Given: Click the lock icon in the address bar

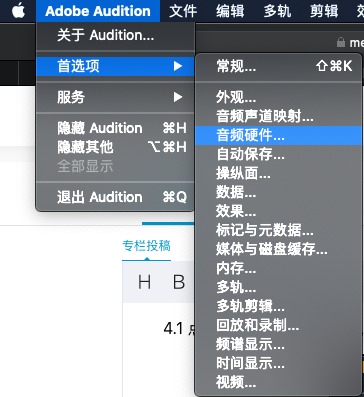Looking at the screenshot, I should coord(341,42).
